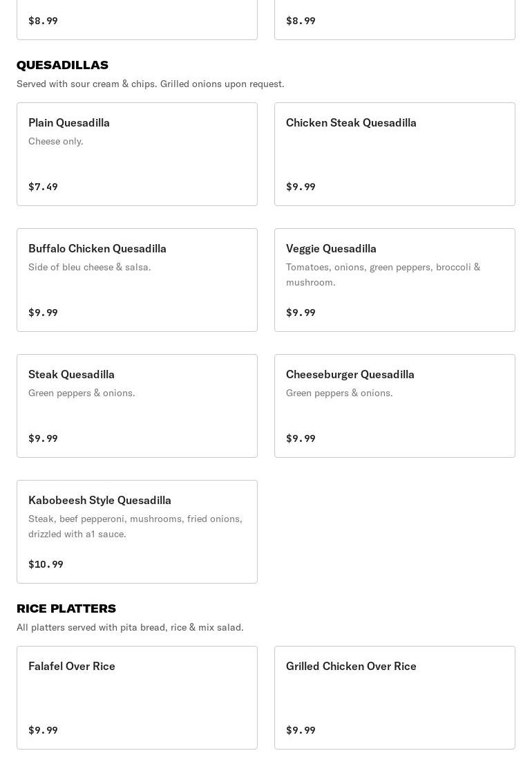Click the Quesadillas sour cream serving note

coord(150,84)
